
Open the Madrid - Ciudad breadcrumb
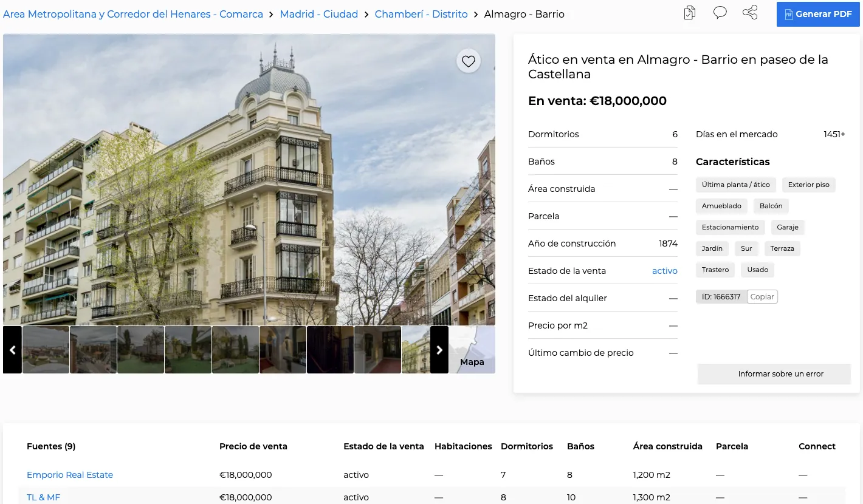tap(319, 14)
